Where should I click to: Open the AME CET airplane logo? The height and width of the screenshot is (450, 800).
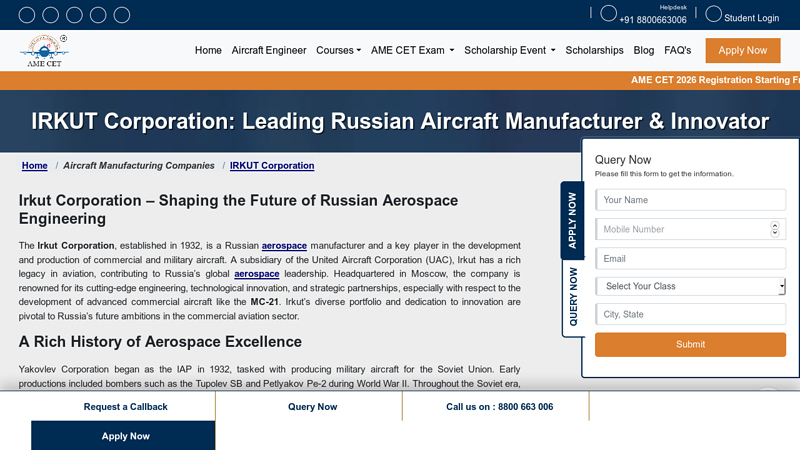pos(44,51)
